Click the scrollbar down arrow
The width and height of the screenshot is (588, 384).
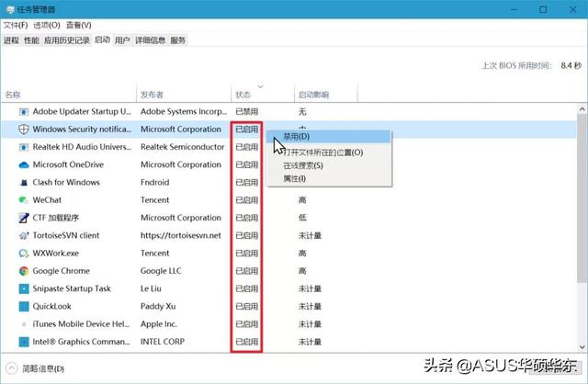[582, 347]
